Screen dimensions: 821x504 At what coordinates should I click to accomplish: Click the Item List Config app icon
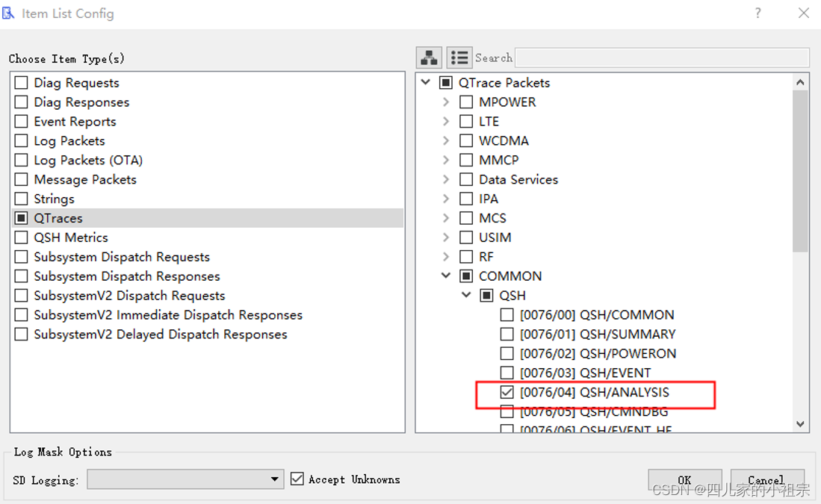click(x=8, y=13)
